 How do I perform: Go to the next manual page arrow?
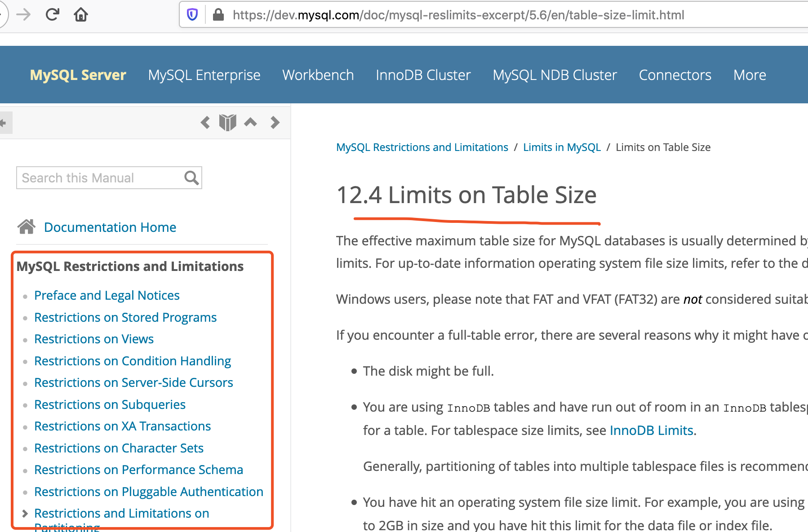(275, 122)
